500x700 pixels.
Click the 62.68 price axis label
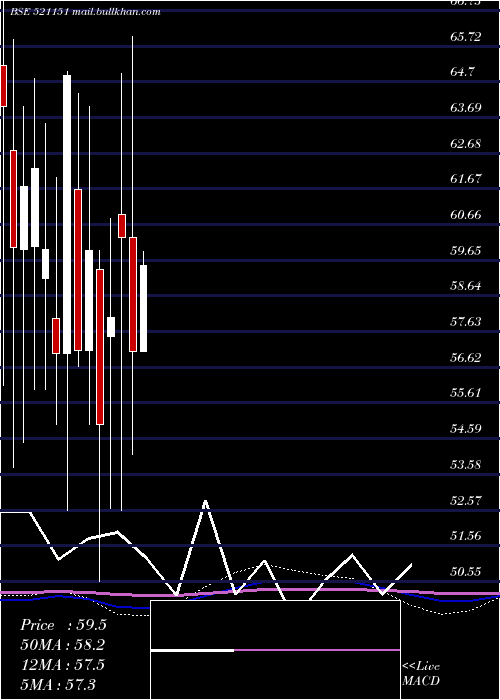466,143
